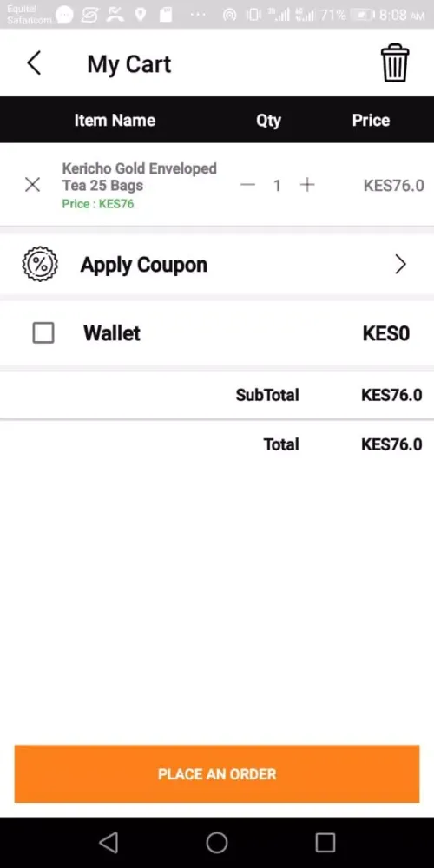Tap the Item Name column header
Screen dimensions: 434x868
pyautogui.click(x=115, y=120)
